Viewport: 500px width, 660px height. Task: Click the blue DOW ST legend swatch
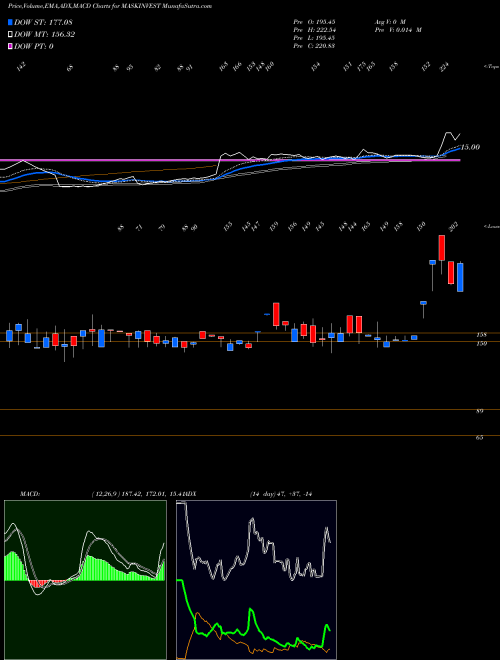10,23
